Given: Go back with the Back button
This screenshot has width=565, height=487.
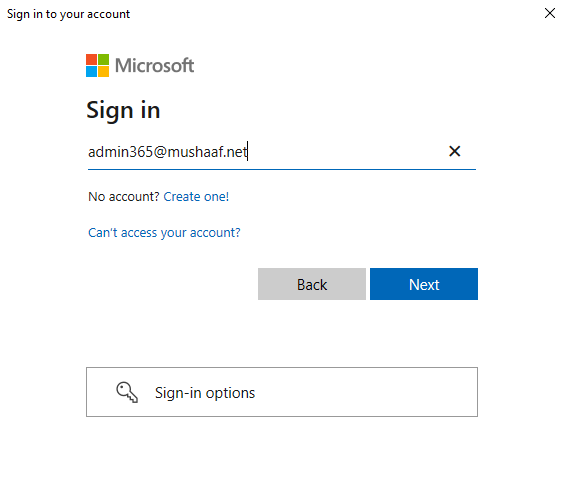Looking at the screenshot, I should pos(312,284).
